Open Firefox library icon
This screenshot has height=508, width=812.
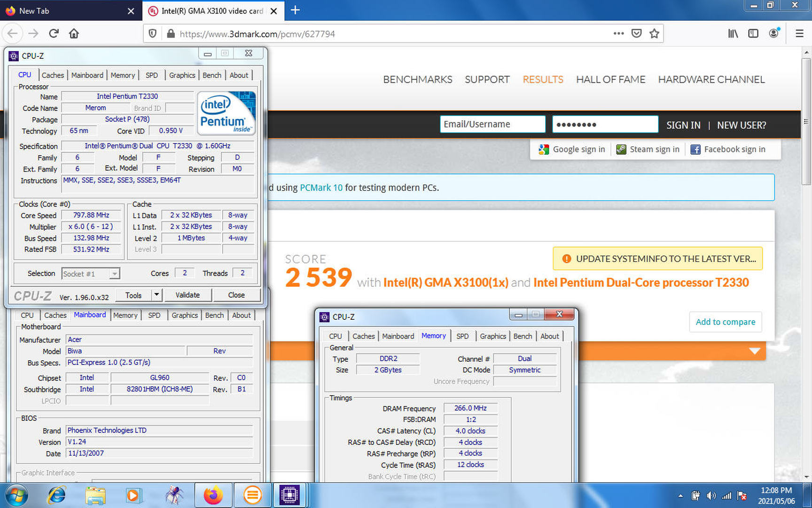(x=733, y=33)
